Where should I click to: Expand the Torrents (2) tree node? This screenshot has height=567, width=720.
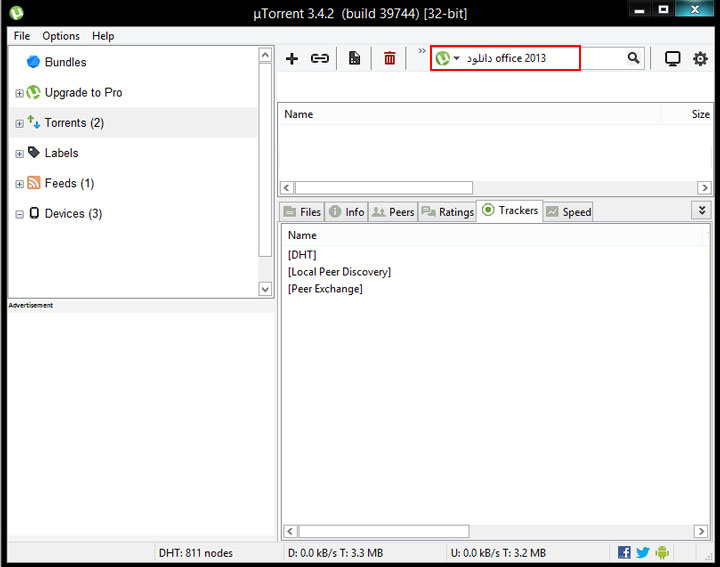pyautogui.click(x=19, y=124)
